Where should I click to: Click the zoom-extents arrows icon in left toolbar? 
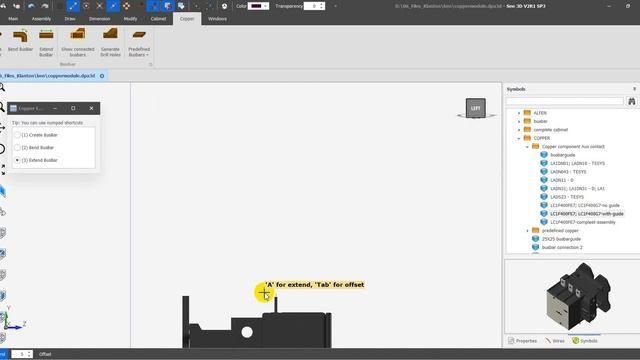3,170
